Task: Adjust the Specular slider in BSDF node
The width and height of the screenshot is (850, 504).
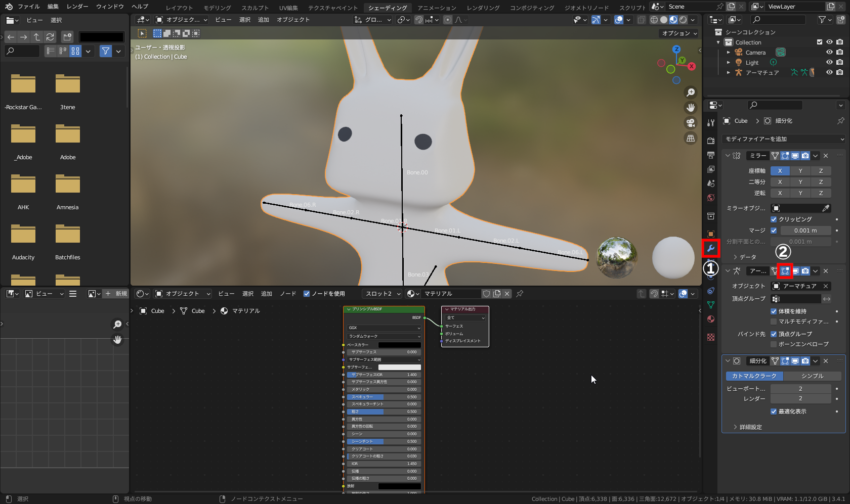Action: tap(384, 397)
